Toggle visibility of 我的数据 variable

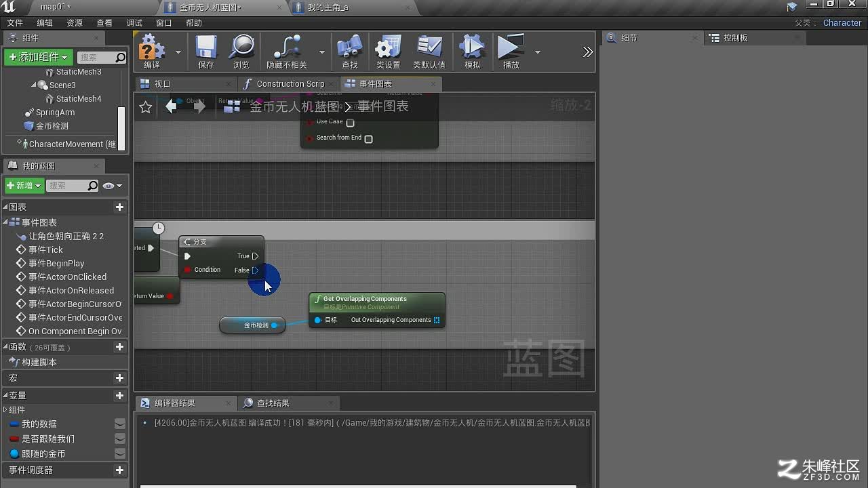tap(120, 424)
